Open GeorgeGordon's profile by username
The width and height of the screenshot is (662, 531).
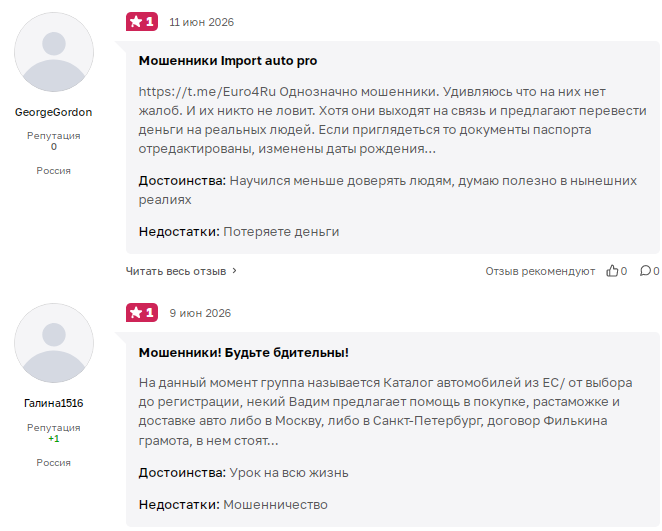coord(54,112)
